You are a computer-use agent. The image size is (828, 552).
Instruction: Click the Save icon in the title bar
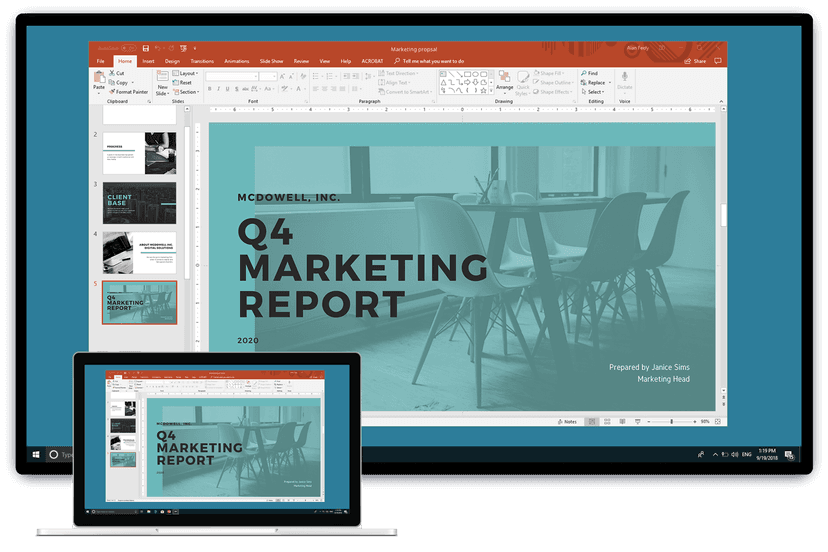146,48
